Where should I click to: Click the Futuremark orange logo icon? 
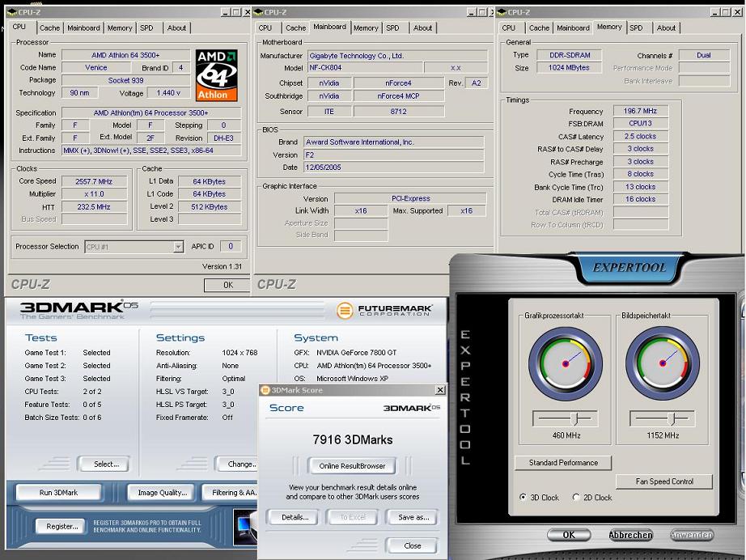345,310
